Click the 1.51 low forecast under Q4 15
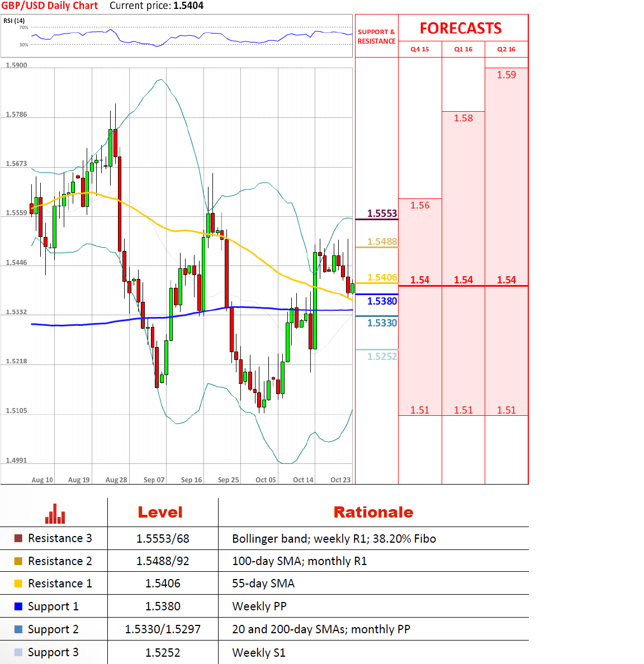The height and width of the screenshot is (664, 644). (419, 410)
